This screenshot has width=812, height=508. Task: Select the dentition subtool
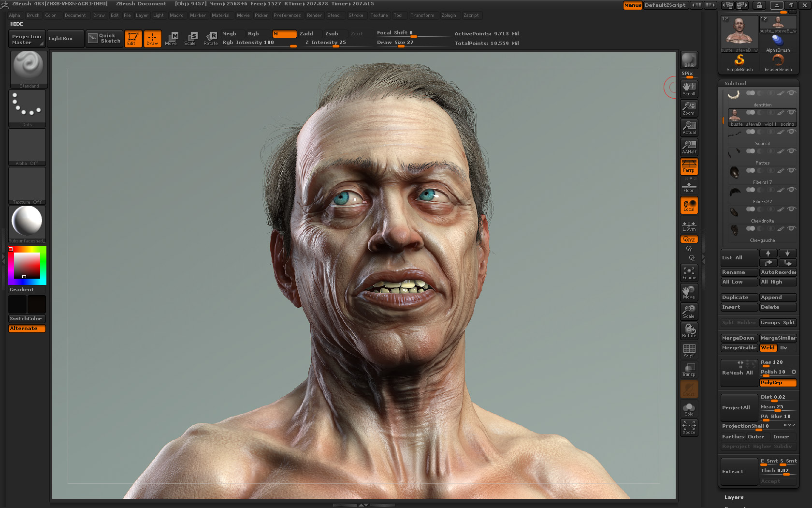(762, 98)
